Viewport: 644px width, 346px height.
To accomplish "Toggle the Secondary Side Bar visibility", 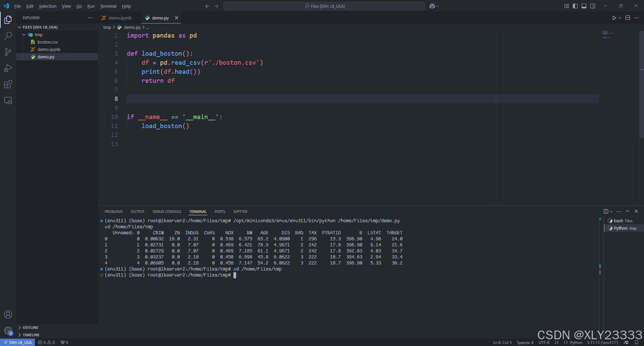I will 593,6.
